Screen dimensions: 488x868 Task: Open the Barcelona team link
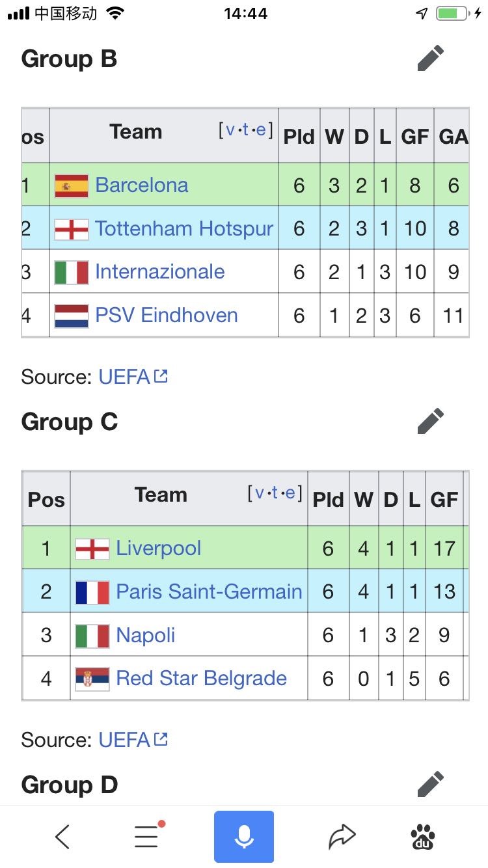pos(142,185)
